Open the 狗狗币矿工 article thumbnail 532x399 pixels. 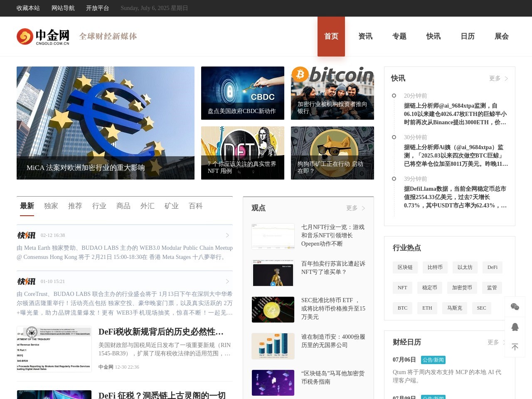pos(332,153)
